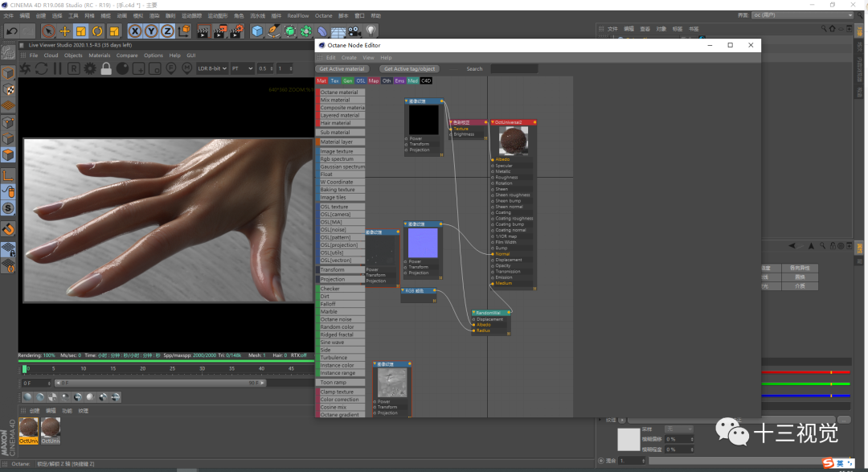Collapse the RandomWal node triangle
868x472 pixels.
(474, 313)
